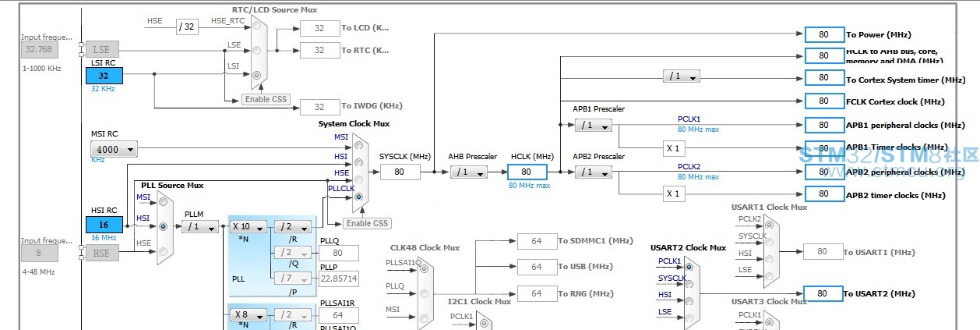Image resolution: width=980 pixels, height=330 pixels.
Task: Open PLLM /1 divider dropdown
Action: pos(201,226)
